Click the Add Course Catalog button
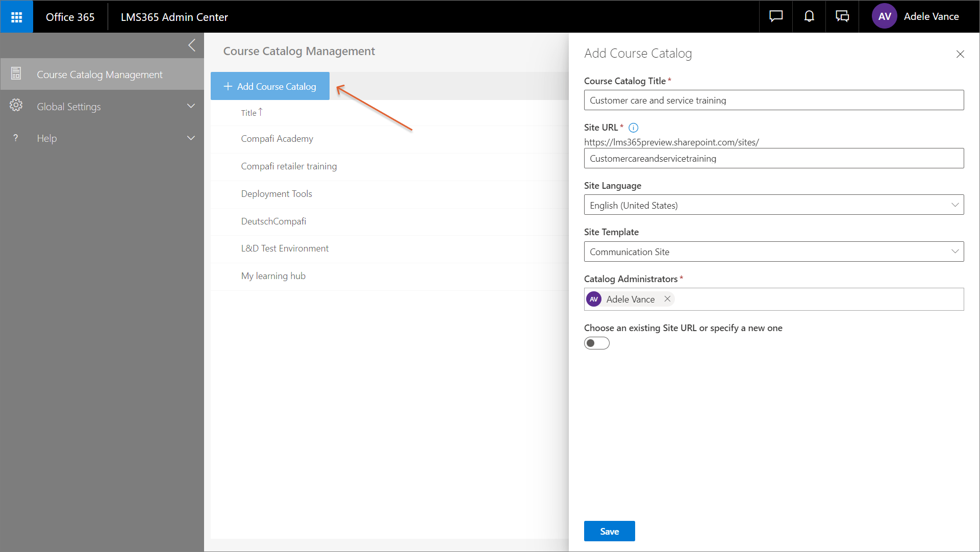 [270, 86]
